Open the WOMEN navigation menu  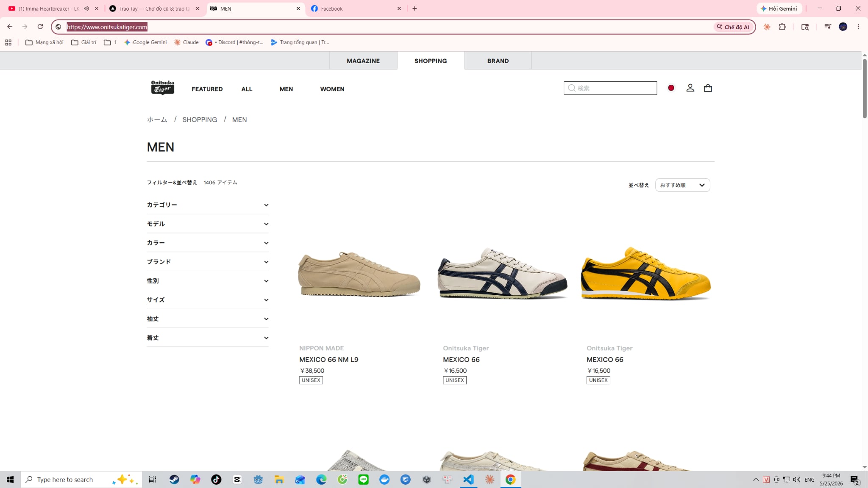coord(332,89)
